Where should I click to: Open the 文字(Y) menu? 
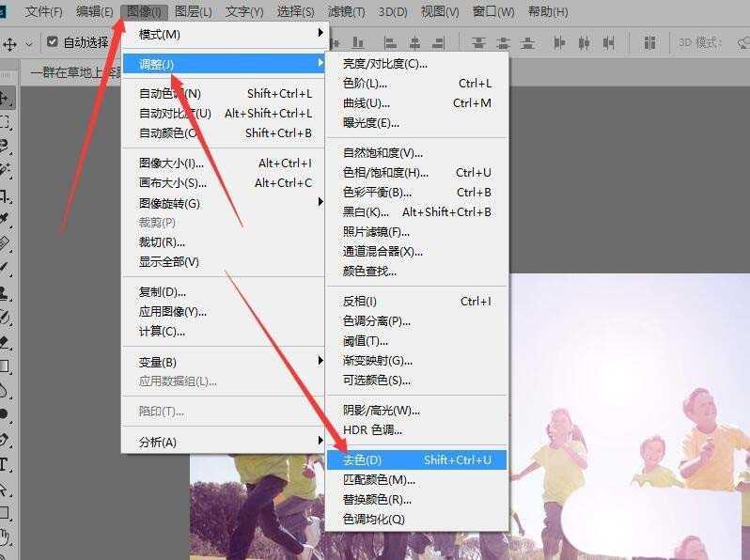[244, 11]
